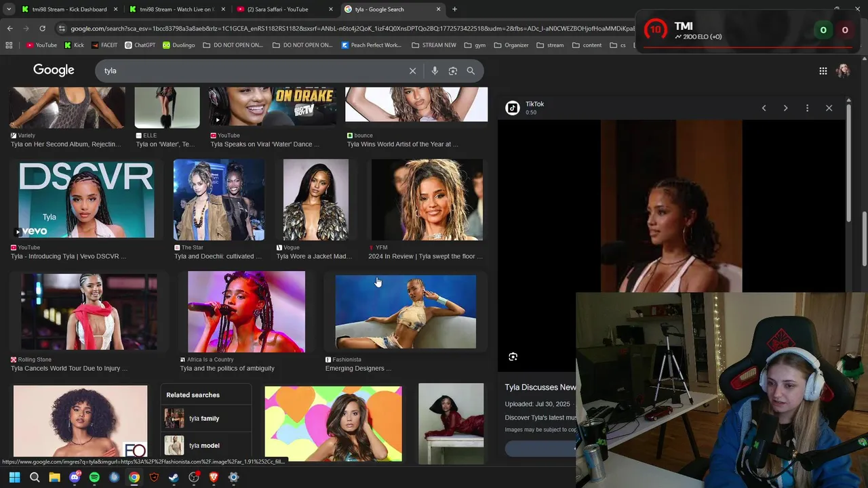Open Kick bookmark
This screenshot has width=868, height=488.
click(74, 45)
